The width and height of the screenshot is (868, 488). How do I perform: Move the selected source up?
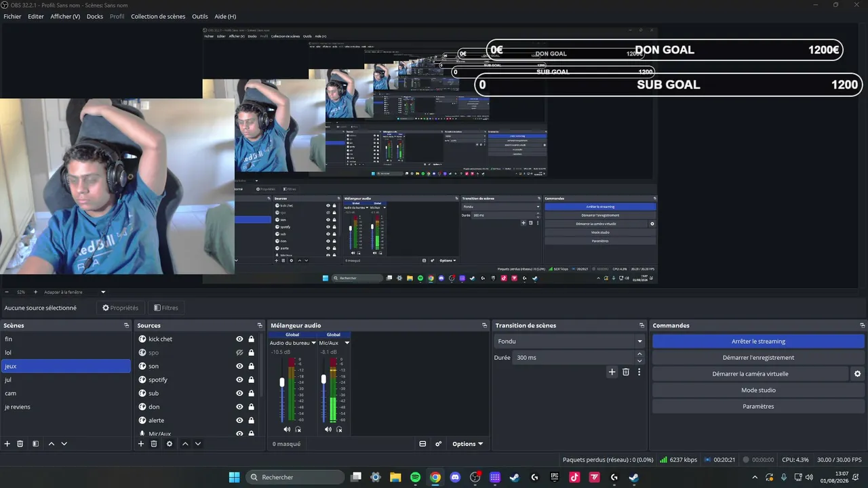click(x=185, y=444)
